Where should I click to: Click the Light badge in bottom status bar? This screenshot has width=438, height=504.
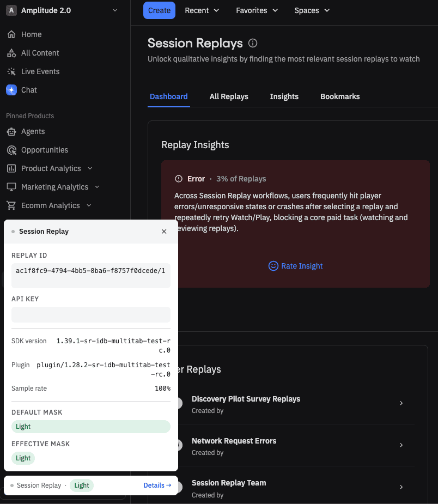pyautogui.click(x=82, y=485)
